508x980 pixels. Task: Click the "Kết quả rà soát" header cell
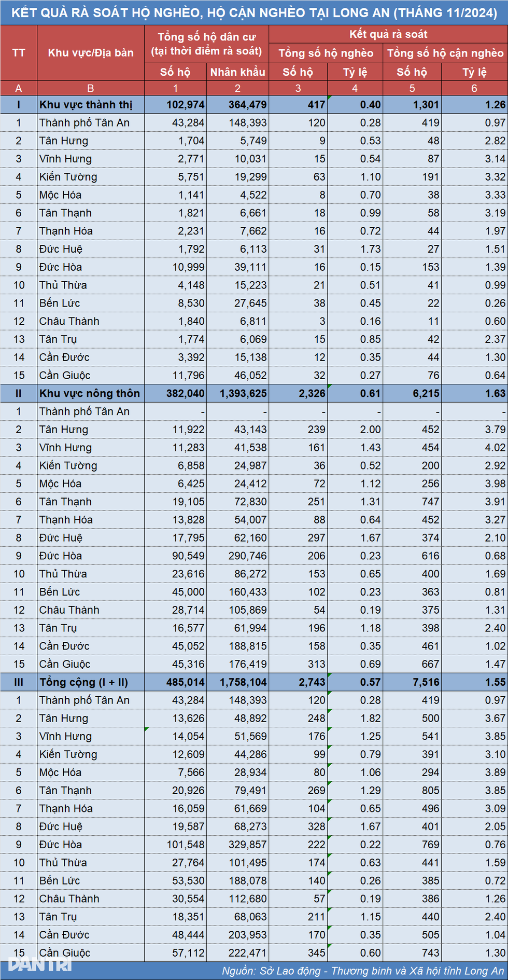pyautogui.click(x=388, y=35)
